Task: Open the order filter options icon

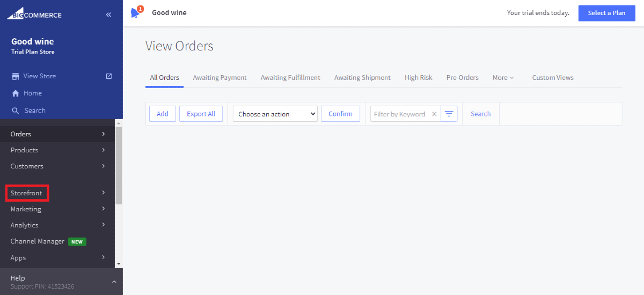Action: pos(449,114)
